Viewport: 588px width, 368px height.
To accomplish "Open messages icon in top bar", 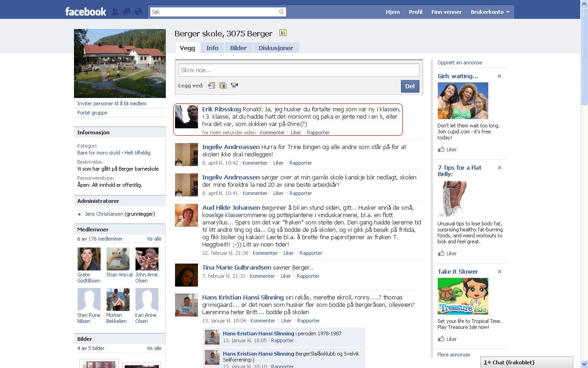I will coord(127,11).
